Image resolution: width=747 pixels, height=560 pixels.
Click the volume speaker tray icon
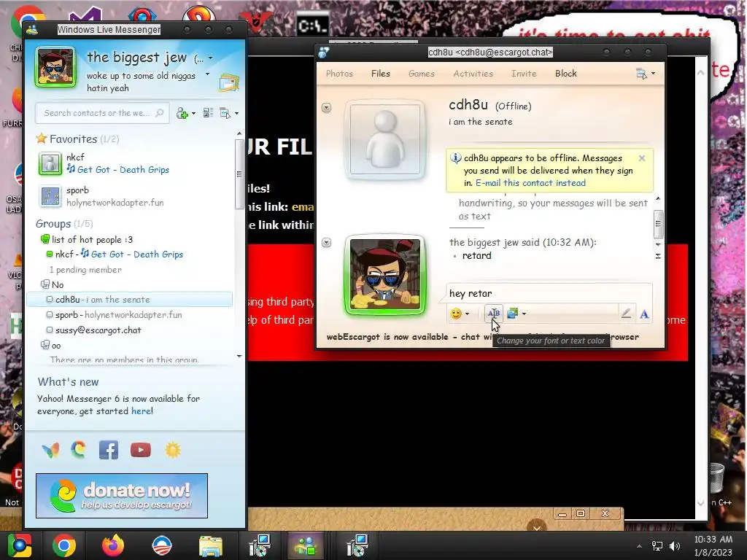675,546
